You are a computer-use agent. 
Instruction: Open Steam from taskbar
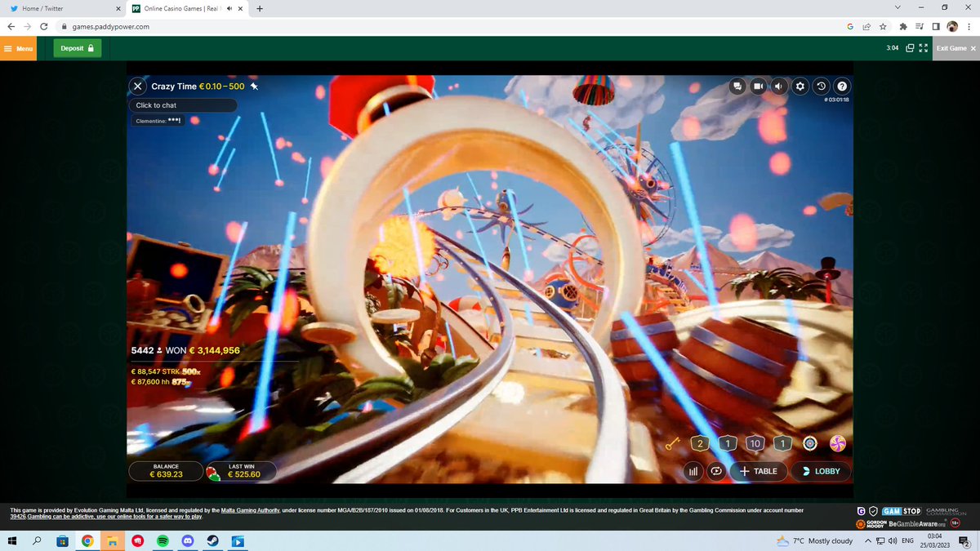pyautogui.click(x=212, y=540)
